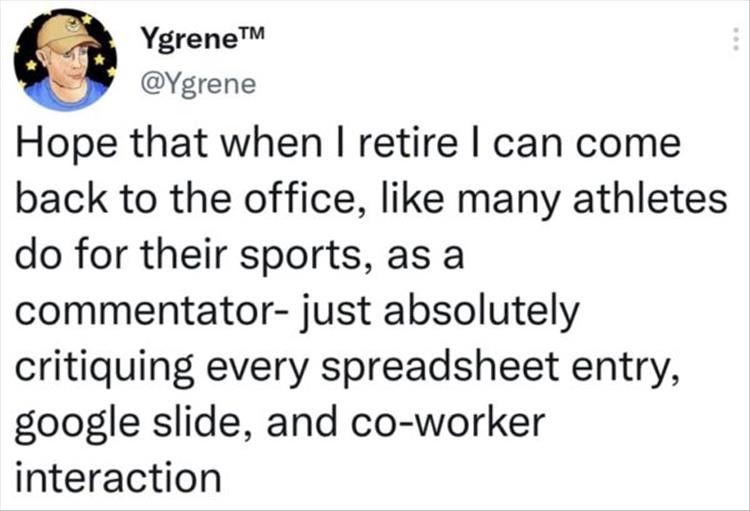Click the yellow star left of avatar face
Image resolution: width=750 pixels, height=511 pixels.
31,65
